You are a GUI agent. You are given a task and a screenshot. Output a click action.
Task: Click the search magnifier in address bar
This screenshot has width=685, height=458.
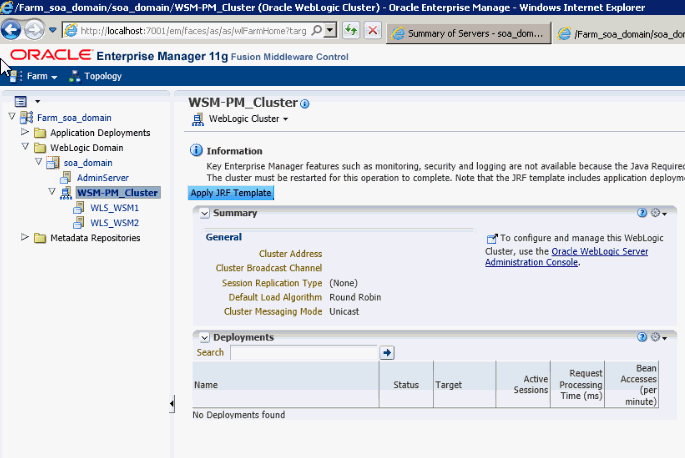tap(318, 30)
